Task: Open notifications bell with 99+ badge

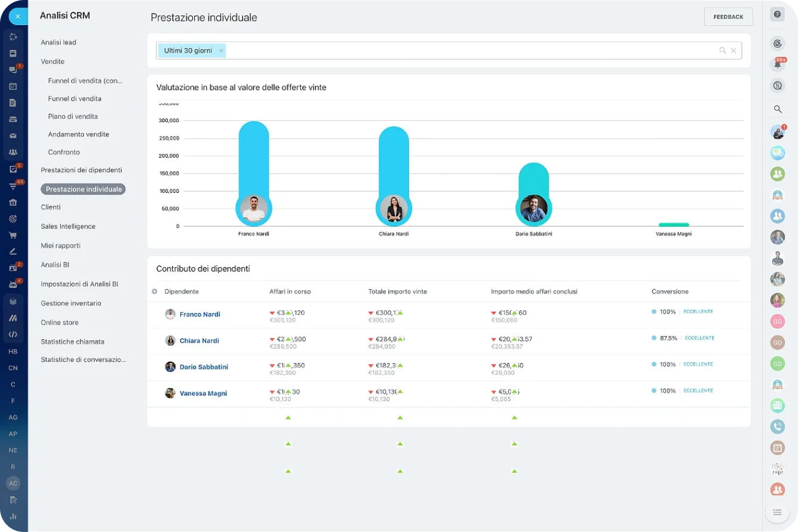Action: 777,64
